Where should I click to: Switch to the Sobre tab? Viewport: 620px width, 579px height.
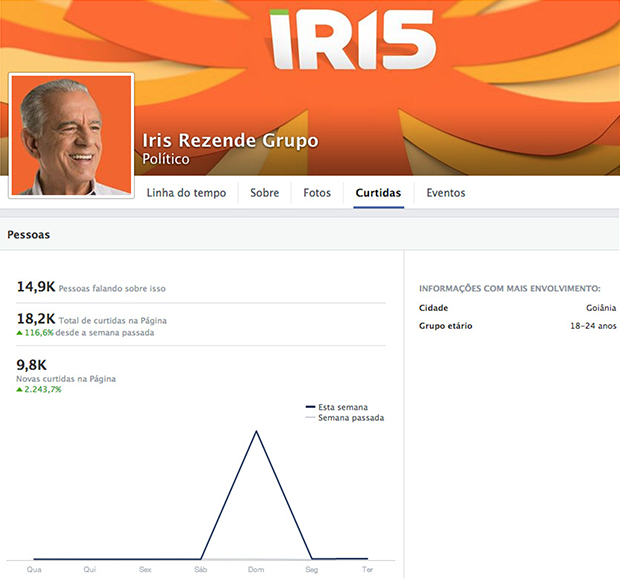[265, 193]
